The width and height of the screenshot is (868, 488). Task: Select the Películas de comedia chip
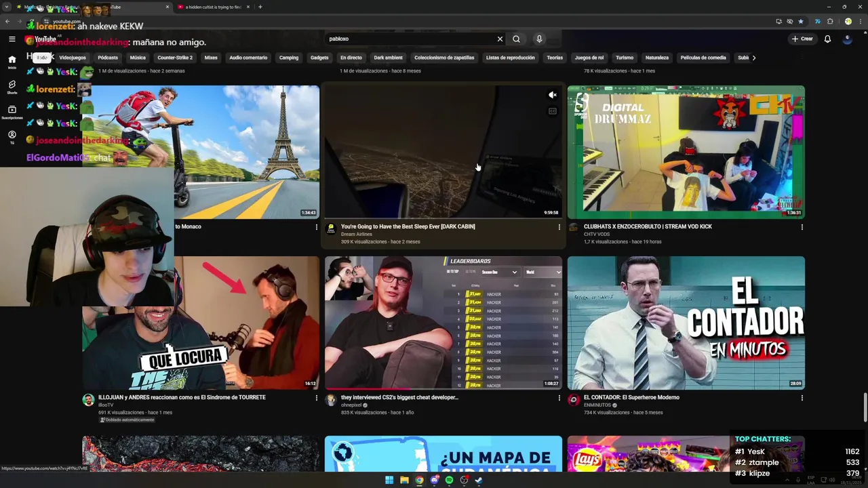tap(703, 58)
